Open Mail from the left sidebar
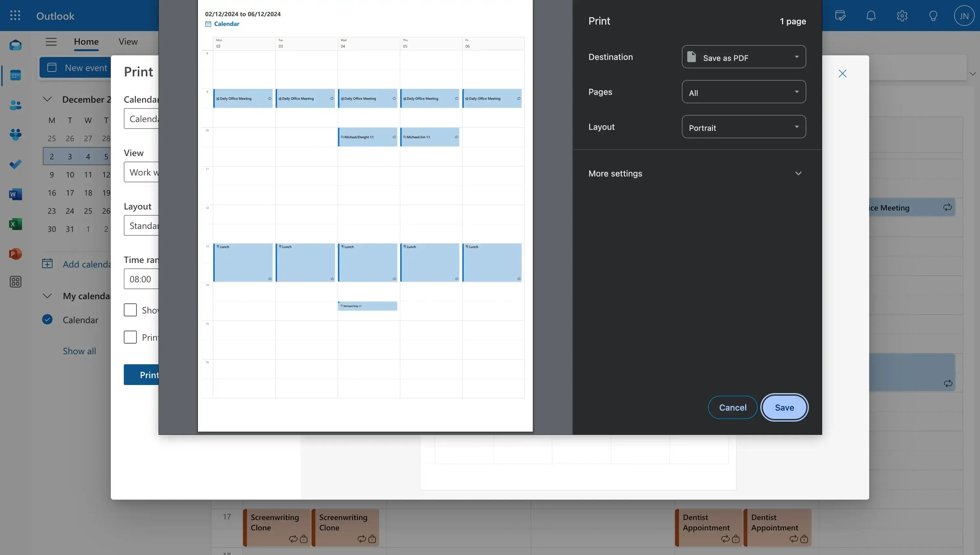The width and height of the screenshot is (980, 555). pos(16,45)
